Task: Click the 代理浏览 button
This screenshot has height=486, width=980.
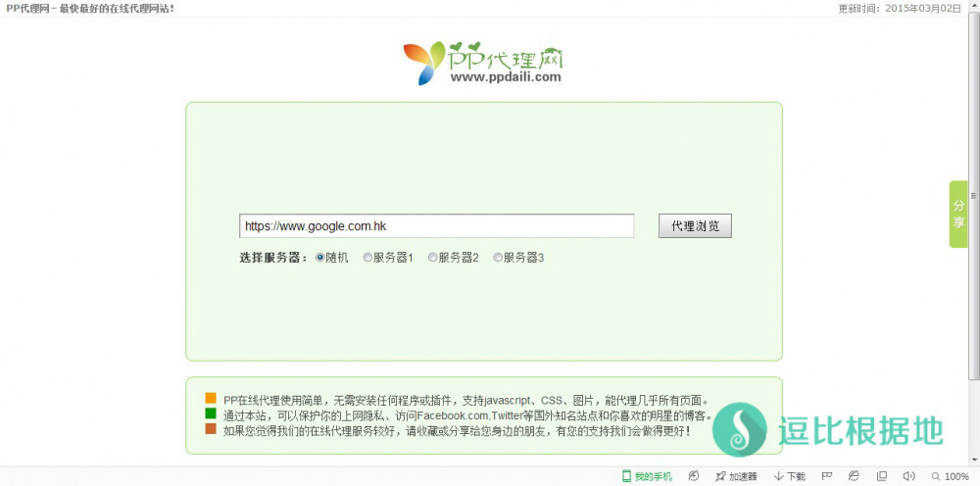Action: (695, 225)
